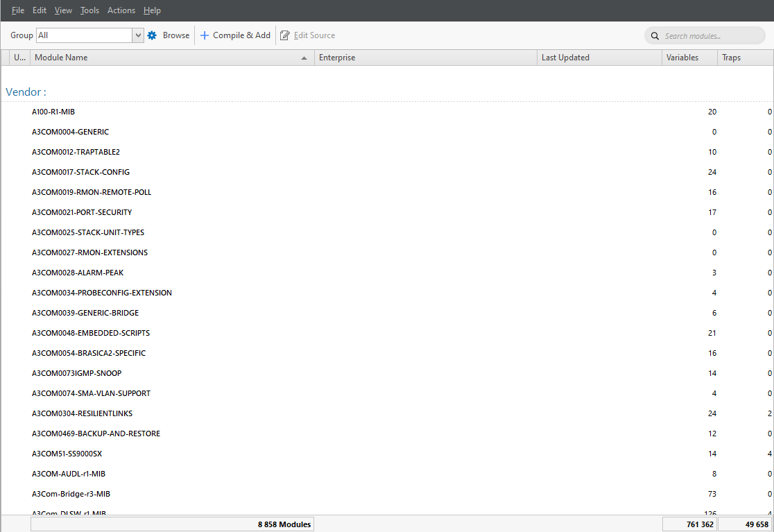Click the Compile & Add button label
The image size is (774, 532).
pyautogui.click(x=241, y=35)
